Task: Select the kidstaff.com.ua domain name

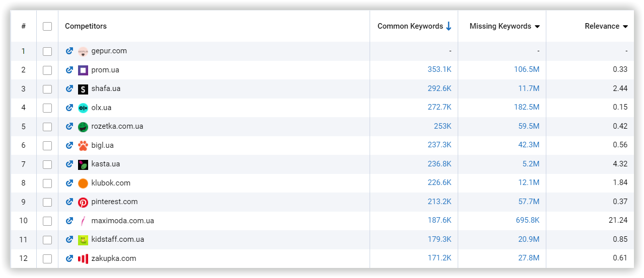Action: 118,239
